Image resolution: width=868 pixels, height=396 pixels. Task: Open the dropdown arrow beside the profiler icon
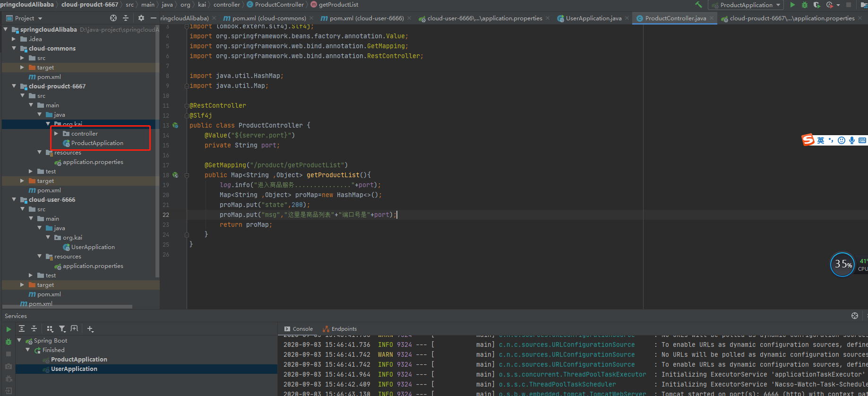[x=838, y=5]
